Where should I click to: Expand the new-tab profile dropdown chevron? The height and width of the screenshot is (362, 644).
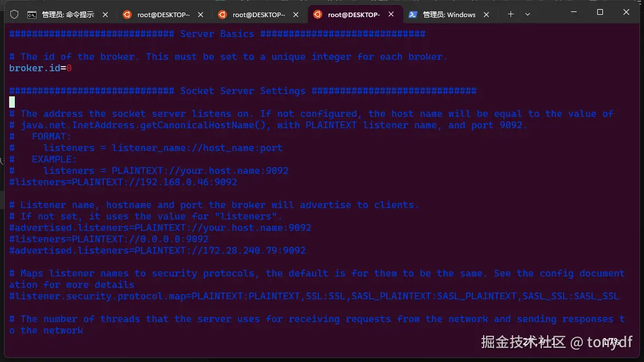(x=528, y=14)
